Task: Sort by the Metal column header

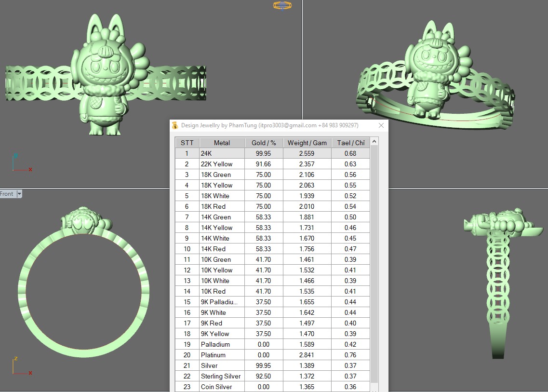Action: pos(222,143)
